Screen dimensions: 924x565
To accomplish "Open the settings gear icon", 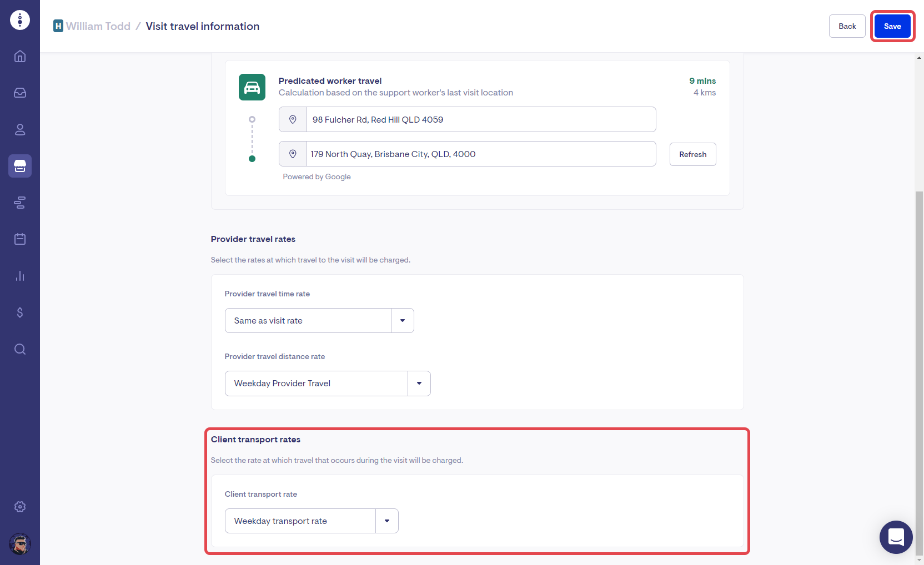I will pyautogui.click(x=20, y=507).
